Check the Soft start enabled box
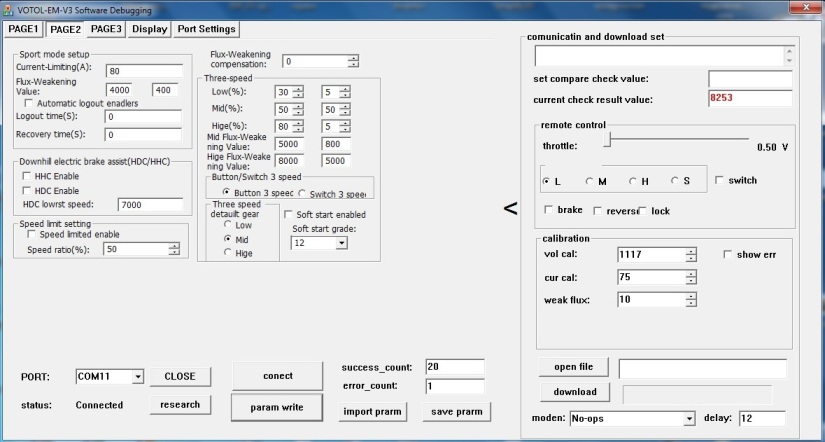Screen dimensions: 825x442 coord(289,214)
